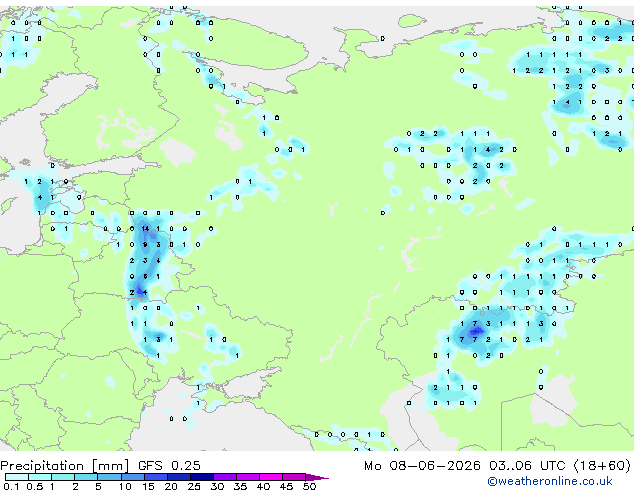Select the 1–2 mm legend color box
The image size is (634, 490).
pyautogui.click(x=63, y=477)
